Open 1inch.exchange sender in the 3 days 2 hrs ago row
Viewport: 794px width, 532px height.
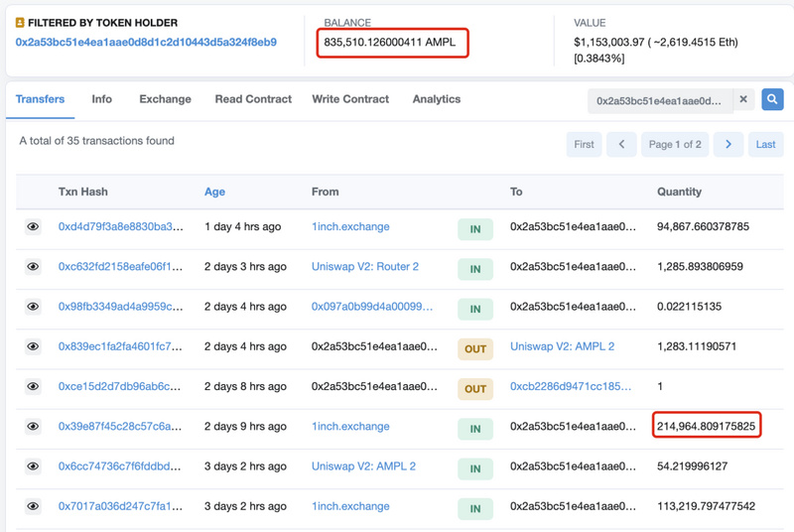tap(350, 507)
